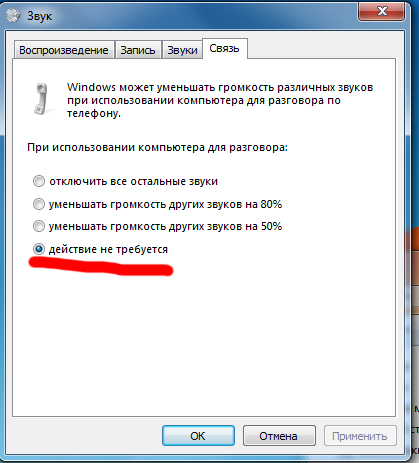The width and height of the screenshot is (419, 463).
Task: Click the Windows volume description paragraph
Action: tap(220, 100)
